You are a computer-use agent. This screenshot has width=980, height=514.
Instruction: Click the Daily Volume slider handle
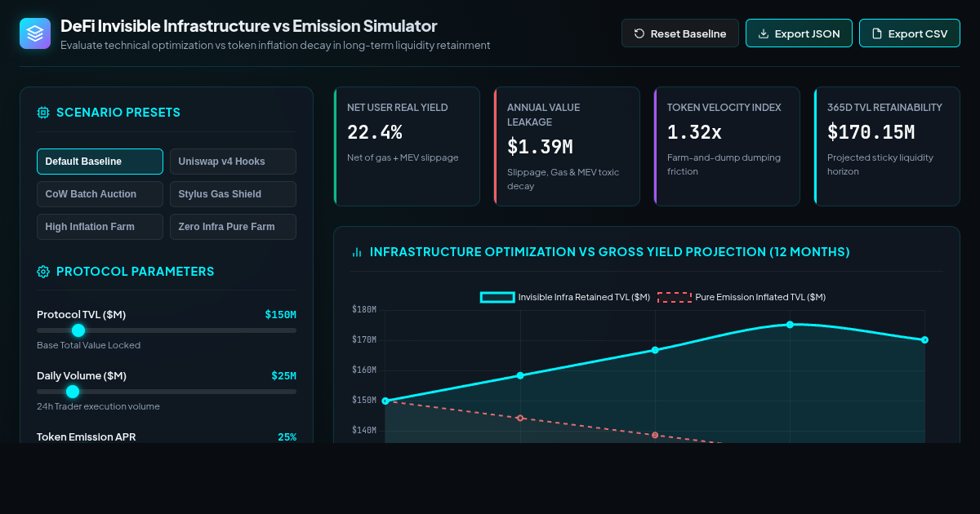73,392
